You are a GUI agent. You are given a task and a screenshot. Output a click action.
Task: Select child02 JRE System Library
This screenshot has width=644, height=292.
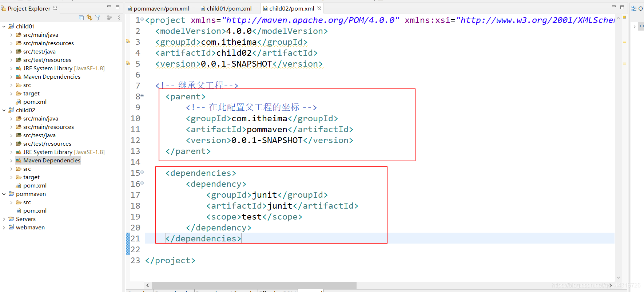pos(64,152)
